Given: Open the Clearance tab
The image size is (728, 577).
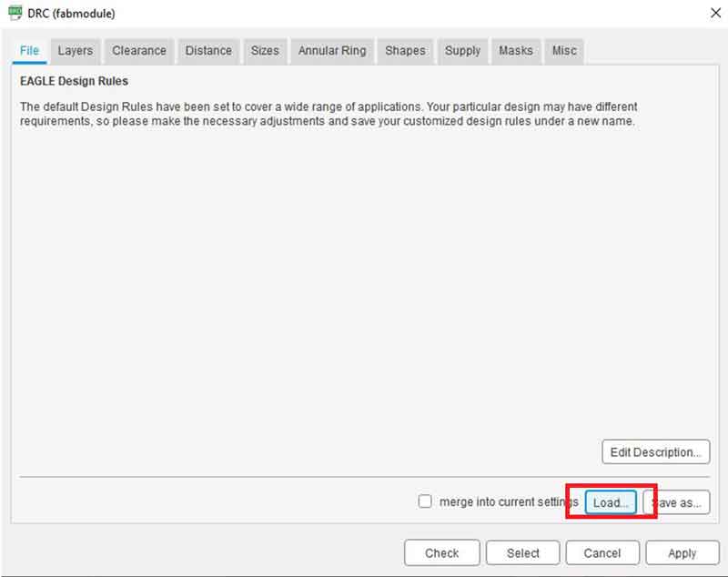Looking at the screenshot, I should pos(139,51).
